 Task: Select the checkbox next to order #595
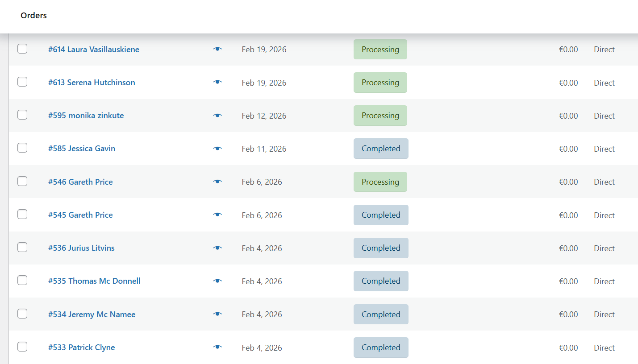click(22, 115)
